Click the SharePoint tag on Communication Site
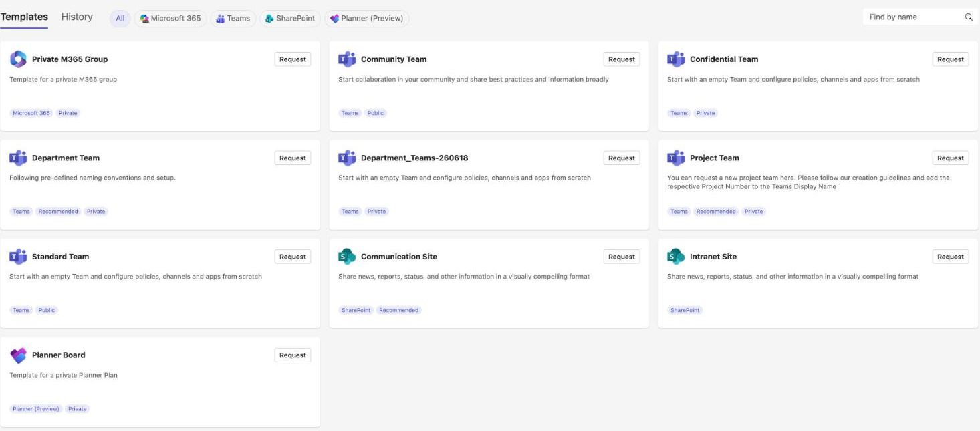Image resolution: width=980 pixels, height=431 pixels. (x=356, y=310)
